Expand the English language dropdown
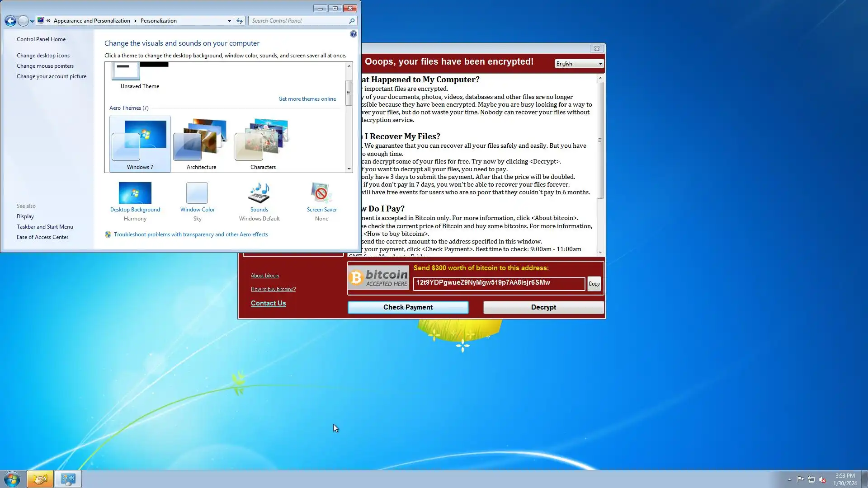The image size is (868, 488). tap(579, 64)
